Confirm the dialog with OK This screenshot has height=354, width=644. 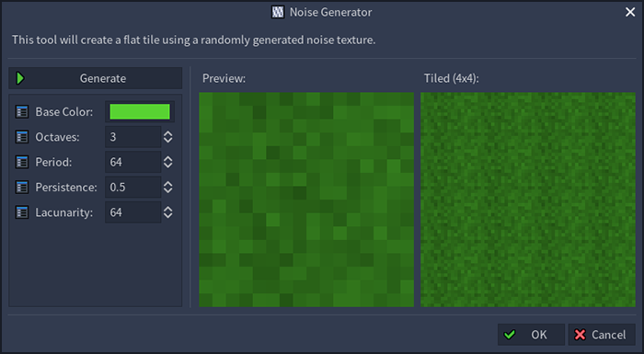[x=531, y=335]
